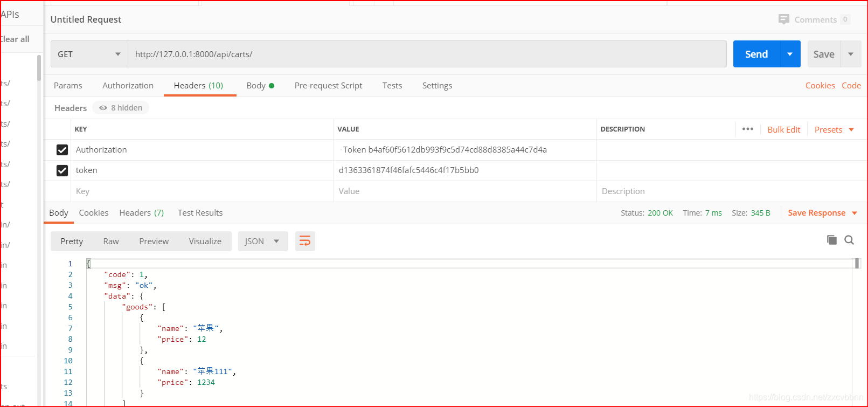Image resolution: width=868 pixels, height=407 pixels.
Task: Click the Token b4af60f5612db993... value cell
Action: coord(465,150)
